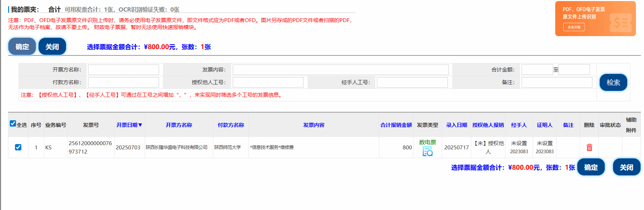
Task: Click the 经手人工号 input field
Action: point(412,82)
